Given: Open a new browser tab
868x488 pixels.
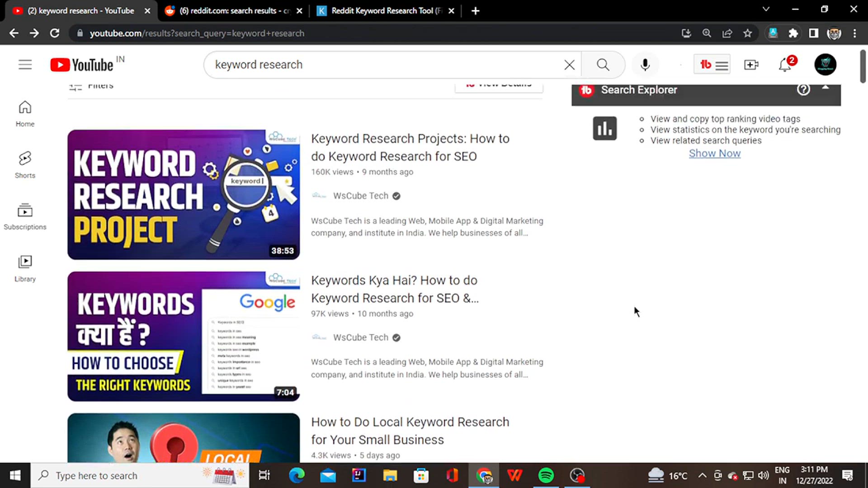Looking at the screenshot, I should [x=475, y=11].
